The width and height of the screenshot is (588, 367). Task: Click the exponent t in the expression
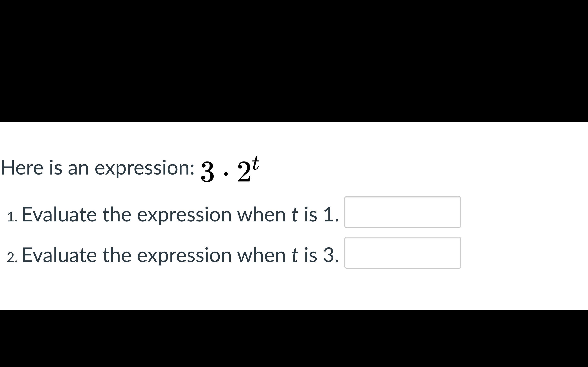tap(255, 164)
